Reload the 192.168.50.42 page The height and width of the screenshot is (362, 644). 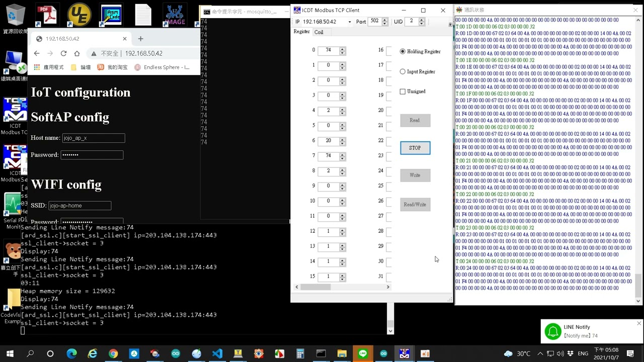63,53
